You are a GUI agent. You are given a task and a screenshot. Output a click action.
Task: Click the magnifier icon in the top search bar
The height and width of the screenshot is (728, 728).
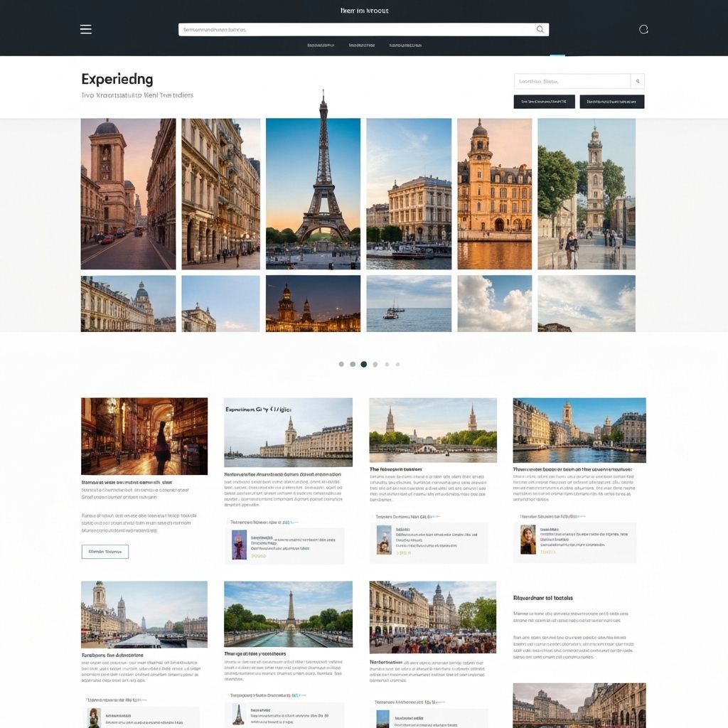540,29
